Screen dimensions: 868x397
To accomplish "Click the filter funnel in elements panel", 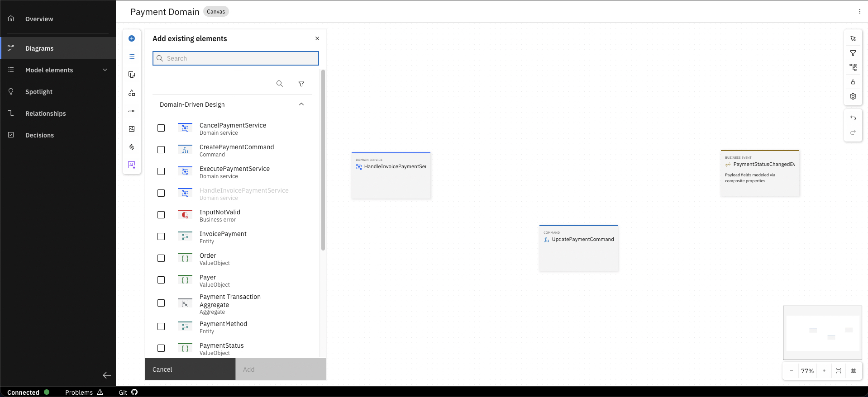I will [301, 84].
